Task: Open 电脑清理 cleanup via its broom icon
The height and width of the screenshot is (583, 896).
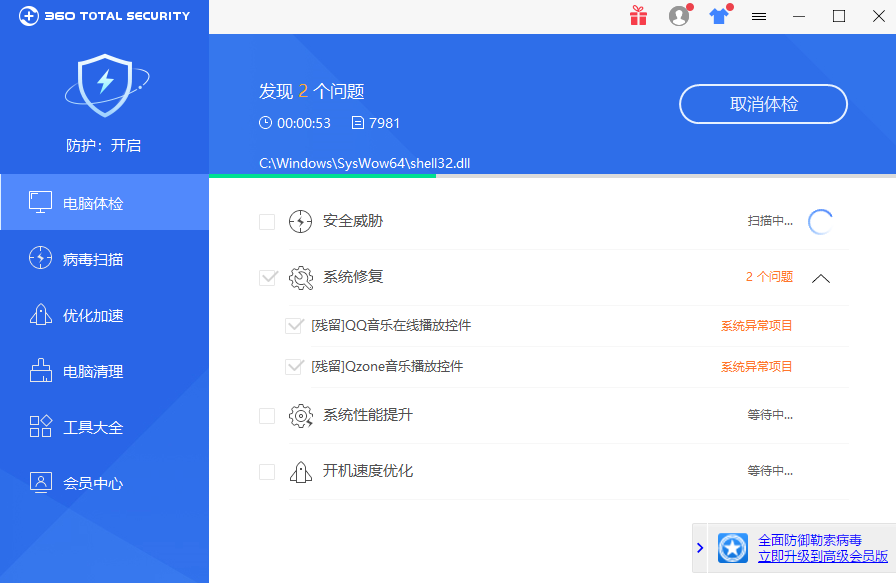Action: tap(40, 370)
